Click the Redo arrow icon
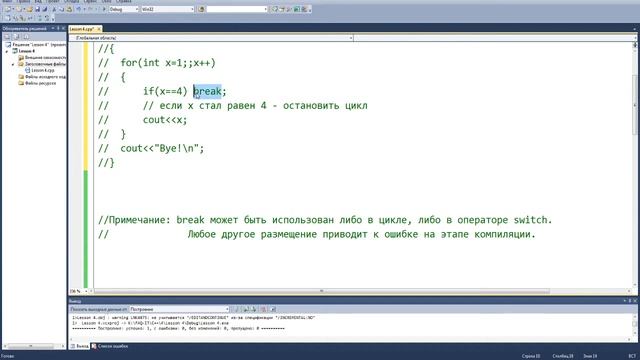Screen dimensions: 640x360 coord(91,9)
